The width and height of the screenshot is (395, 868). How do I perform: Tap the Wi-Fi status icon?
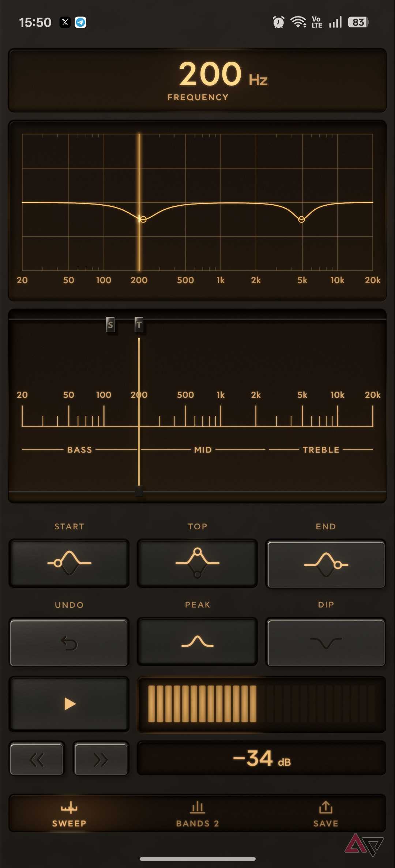coord(298,22)
